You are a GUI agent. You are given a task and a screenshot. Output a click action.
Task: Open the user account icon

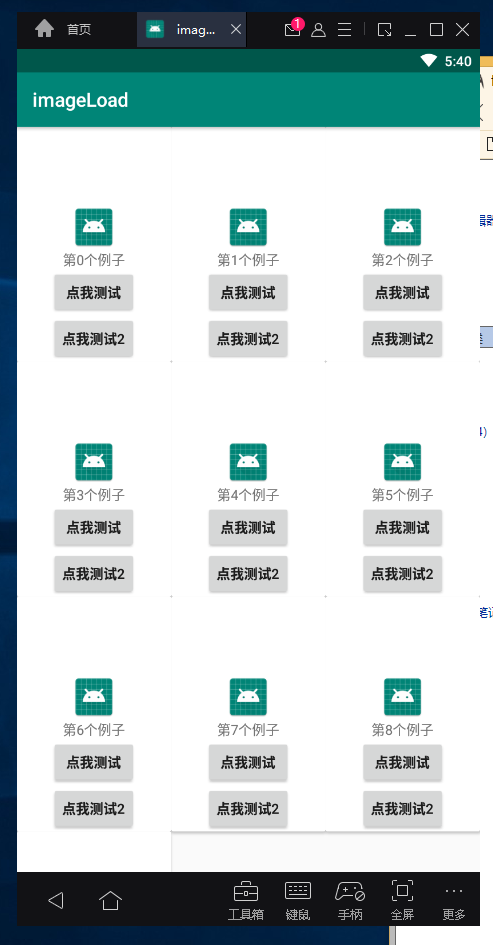[318, 30]
